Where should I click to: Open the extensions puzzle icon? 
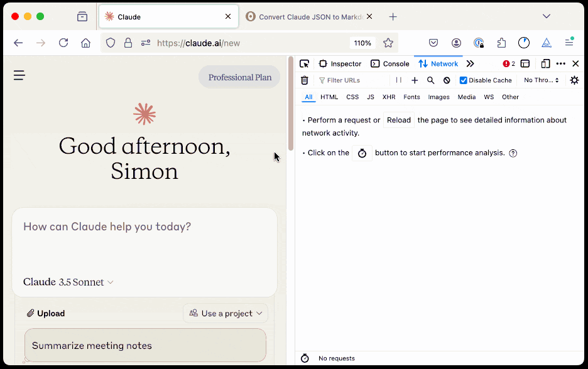[501, 43]
